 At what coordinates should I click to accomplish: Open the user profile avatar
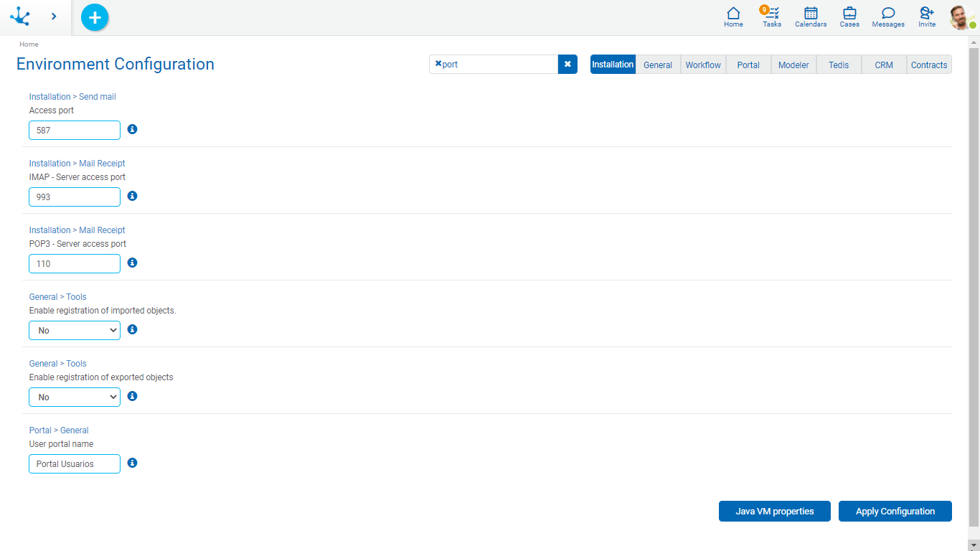(x=960, y=17)
